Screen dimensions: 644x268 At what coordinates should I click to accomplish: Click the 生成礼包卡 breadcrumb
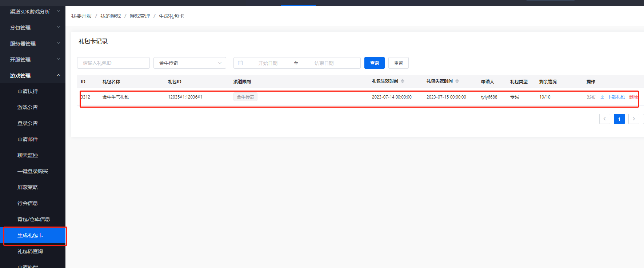[x=172, y=16]
